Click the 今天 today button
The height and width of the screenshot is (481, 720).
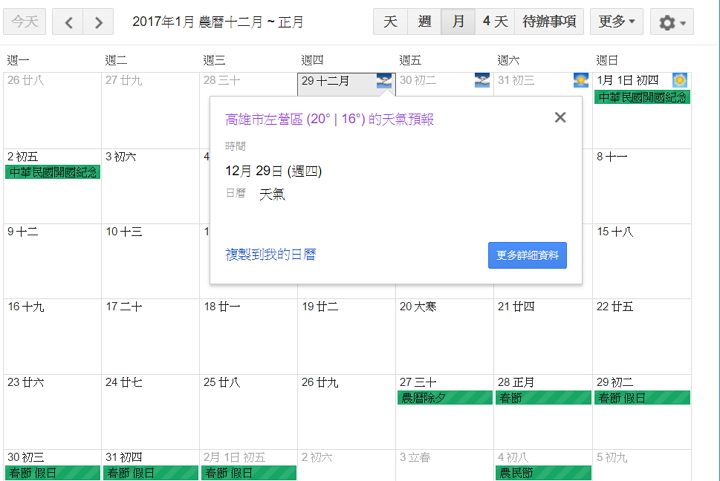25,21
